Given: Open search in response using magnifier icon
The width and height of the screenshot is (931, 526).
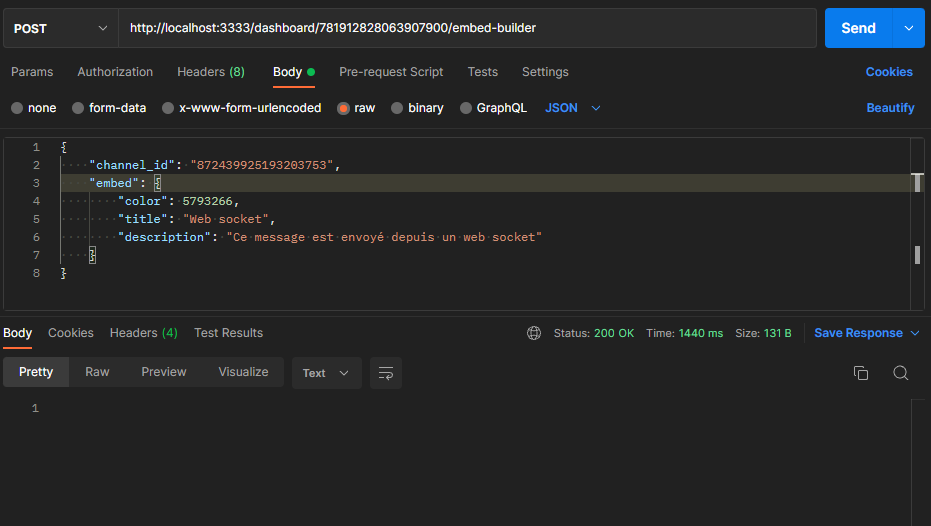Looking at the screenshot, I should (x=900, y=373).
